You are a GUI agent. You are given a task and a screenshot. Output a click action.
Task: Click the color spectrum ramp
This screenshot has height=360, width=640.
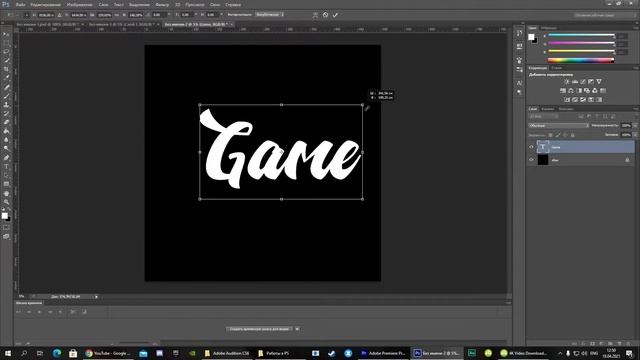[x=581, y=60]
